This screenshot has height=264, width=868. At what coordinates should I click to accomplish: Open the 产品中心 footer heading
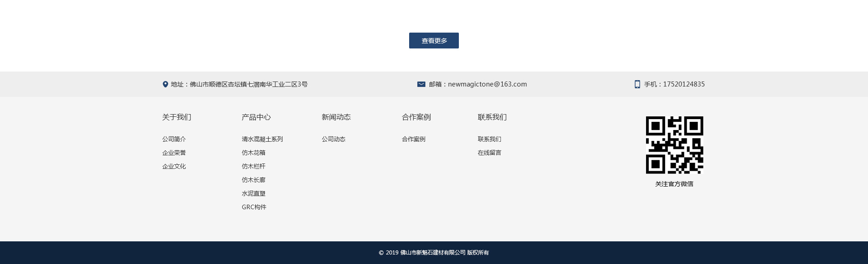[x=256, y=117]
